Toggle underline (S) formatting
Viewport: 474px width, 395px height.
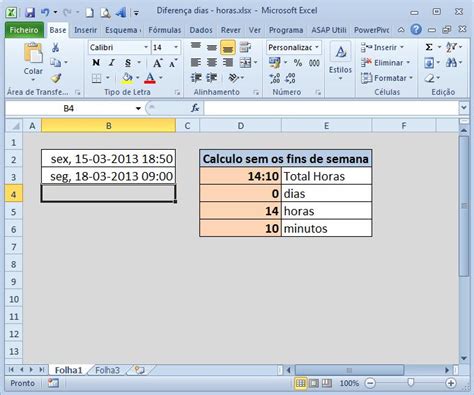pos(128,63)
